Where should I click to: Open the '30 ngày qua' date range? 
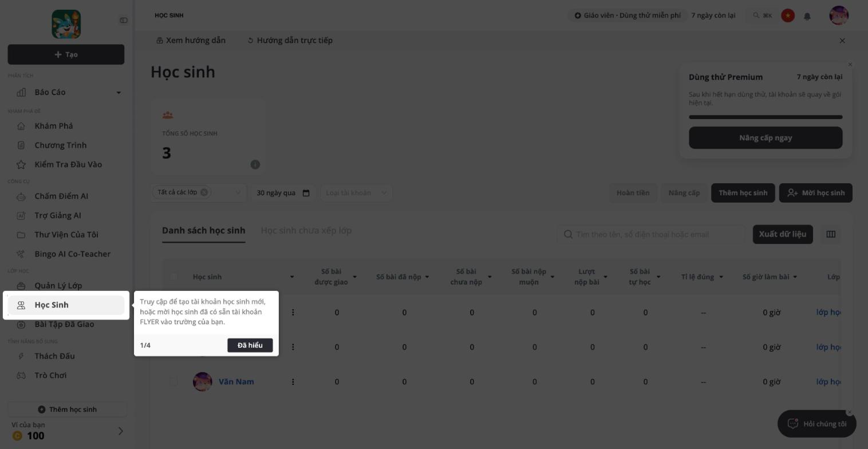pos(283,193)
